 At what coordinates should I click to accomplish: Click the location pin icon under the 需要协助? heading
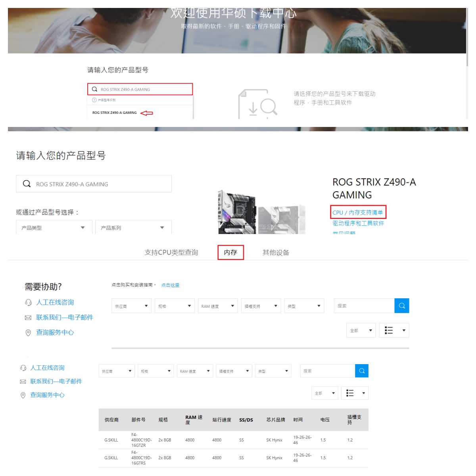click(x=28, y=333)
